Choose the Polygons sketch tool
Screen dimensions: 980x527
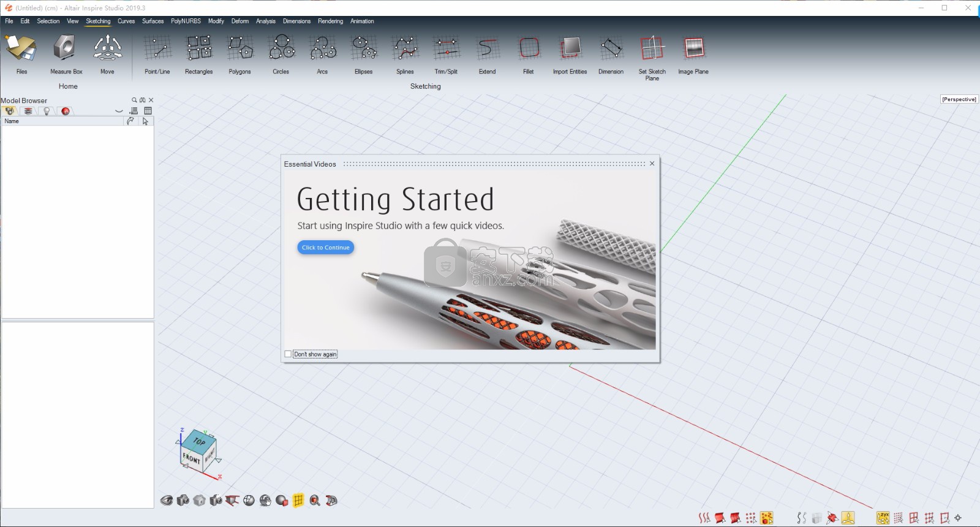click(x=239, y=54)
